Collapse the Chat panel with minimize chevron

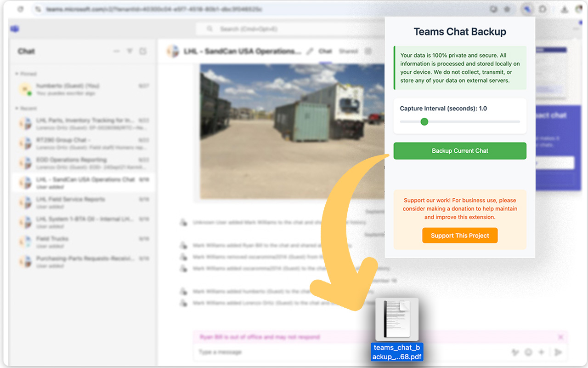click(x=116, y=51)
